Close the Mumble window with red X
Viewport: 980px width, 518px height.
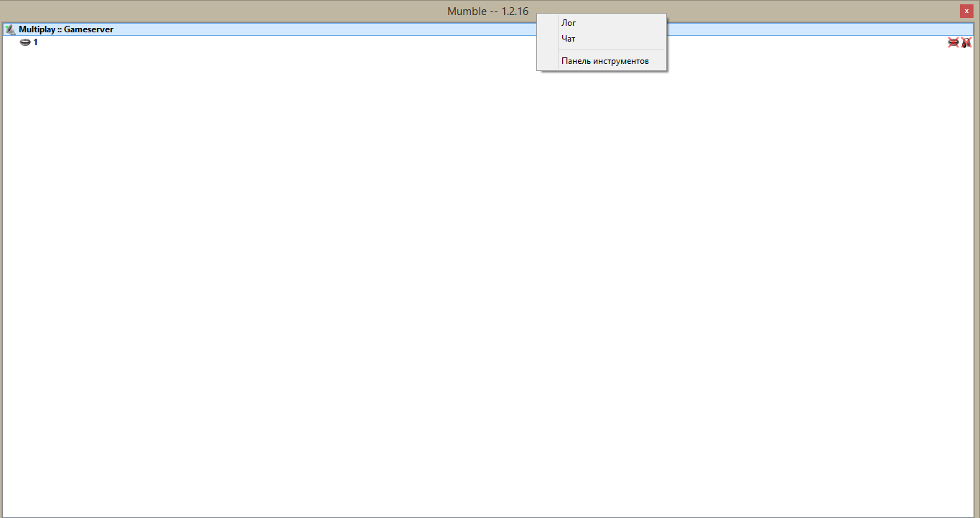click(x=966, y=11)
